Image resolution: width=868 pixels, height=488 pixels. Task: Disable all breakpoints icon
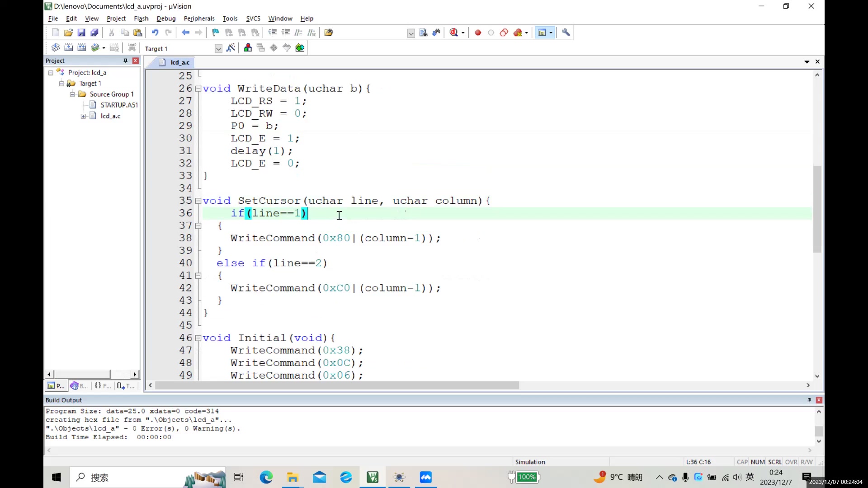[504, 33]
